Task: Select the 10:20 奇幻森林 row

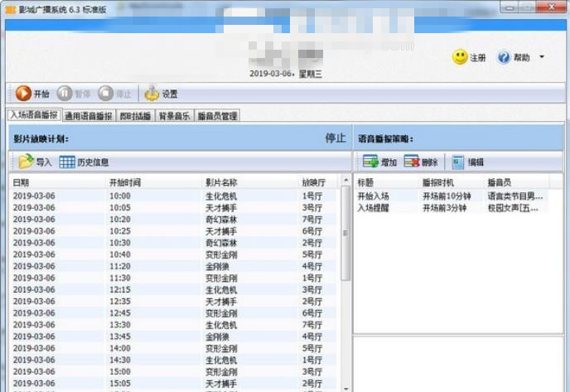Action: (x=174, y=220)
